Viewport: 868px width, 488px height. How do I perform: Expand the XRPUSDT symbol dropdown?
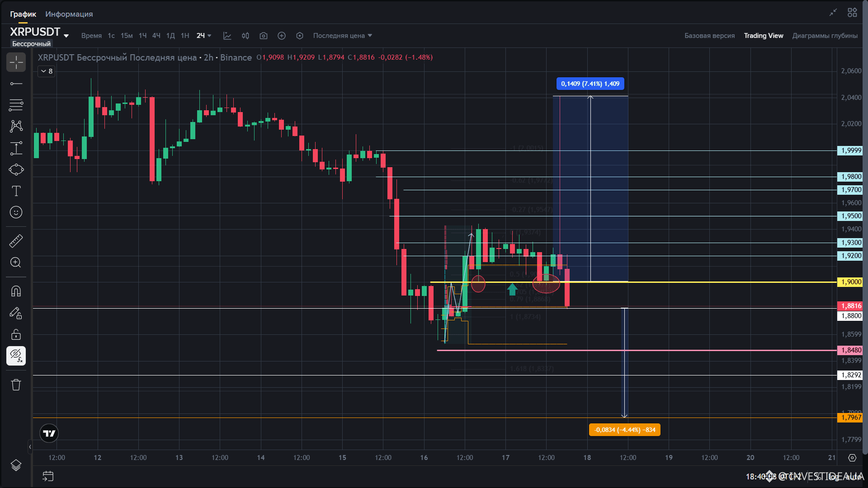[66, 36]
